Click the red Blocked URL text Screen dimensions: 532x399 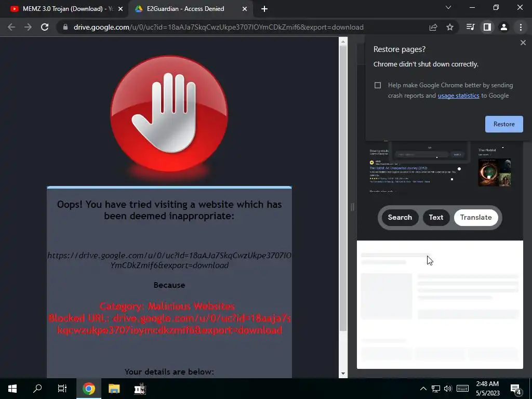pyautogui.click(x=169, y=324)
